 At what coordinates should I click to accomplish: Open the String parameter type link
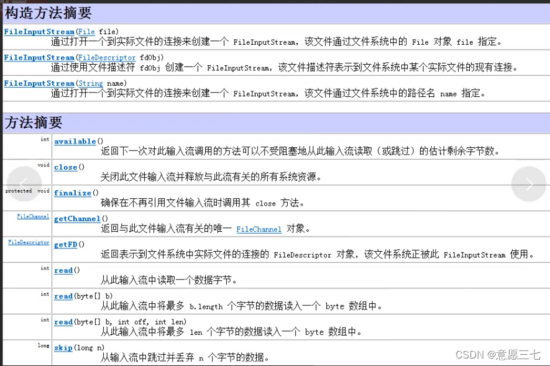[x=90, y=84]
